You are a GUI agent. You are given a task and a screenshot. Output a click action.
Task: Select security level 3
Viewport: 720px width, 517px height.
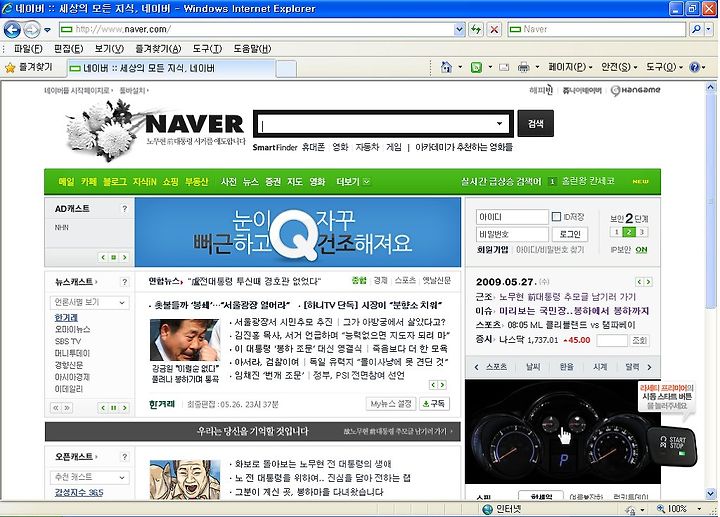tap(642, 232)
